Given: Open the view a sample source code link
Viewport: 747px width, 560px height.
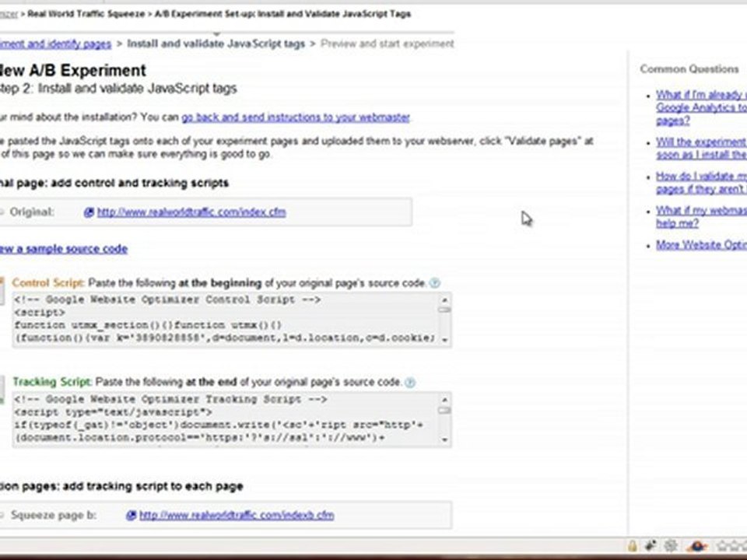Looking at the screenshot, I should (63, 249).
